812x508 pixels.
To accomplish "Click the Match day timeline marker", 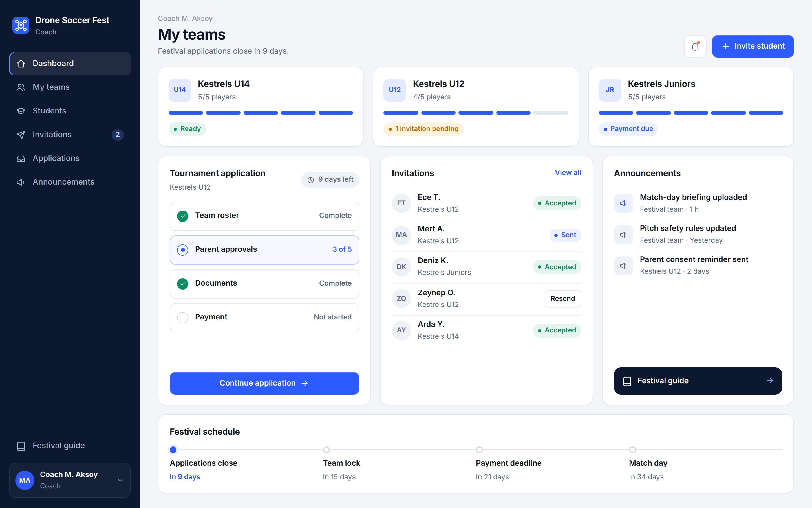I will pyautogui.click(x=632, y=450).
